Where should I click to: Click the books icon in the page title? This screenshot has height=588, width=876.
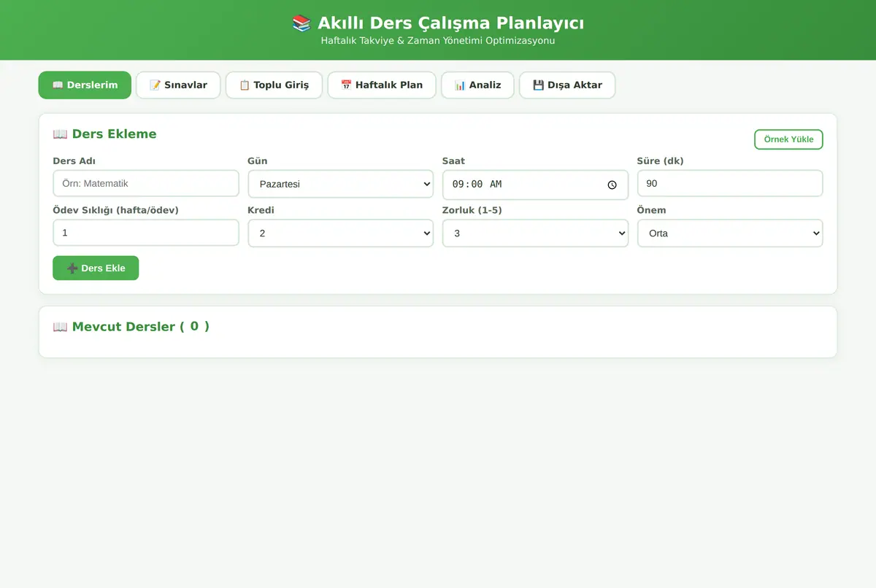[x=301, y=23]
